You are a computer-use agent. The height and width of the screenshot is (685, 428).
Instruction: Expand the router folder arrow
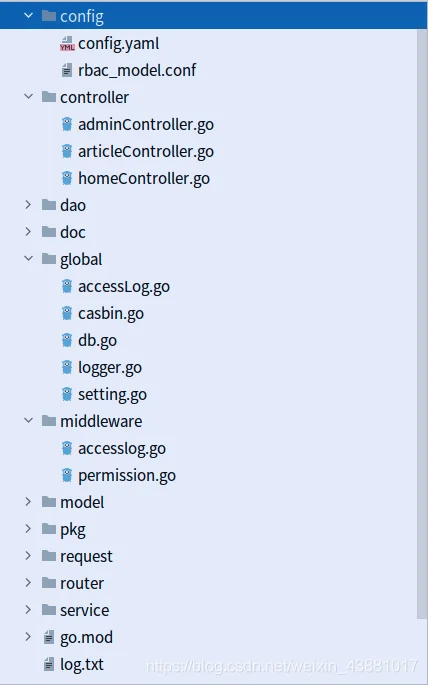[x=28, y=583]
